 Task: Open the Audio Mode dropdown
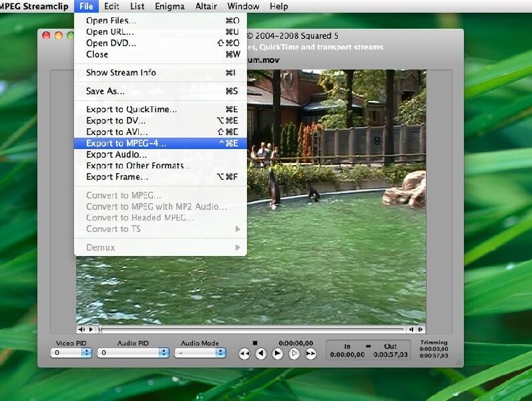click(199, 353)
